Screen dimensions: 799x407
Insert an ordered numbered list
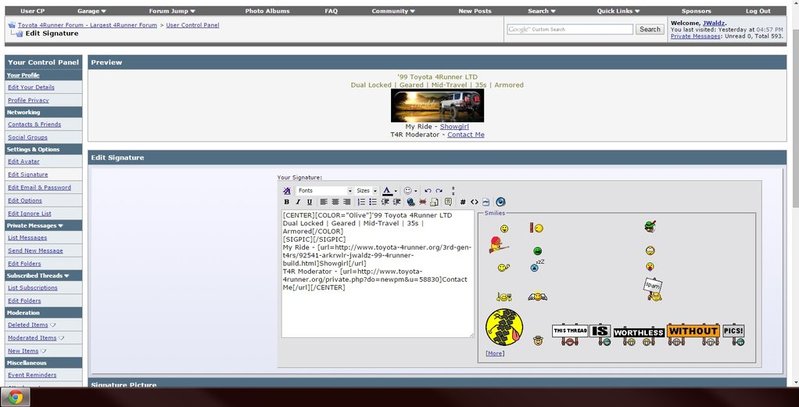(361, 202)
